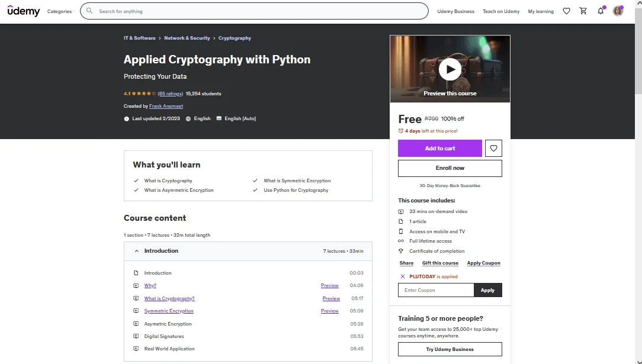Preview the What is Cryptography? lecture
This screenshot has width=642, height=364.
coord(331,298)
